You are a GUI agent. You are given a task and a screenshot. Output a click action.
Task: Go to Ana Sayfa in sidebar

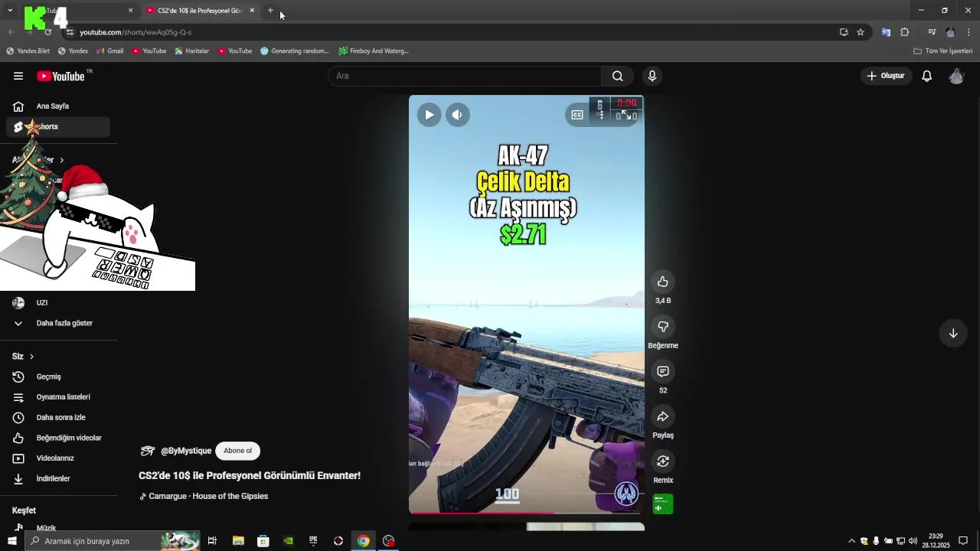pyautogui.click(x=58, y=106)
